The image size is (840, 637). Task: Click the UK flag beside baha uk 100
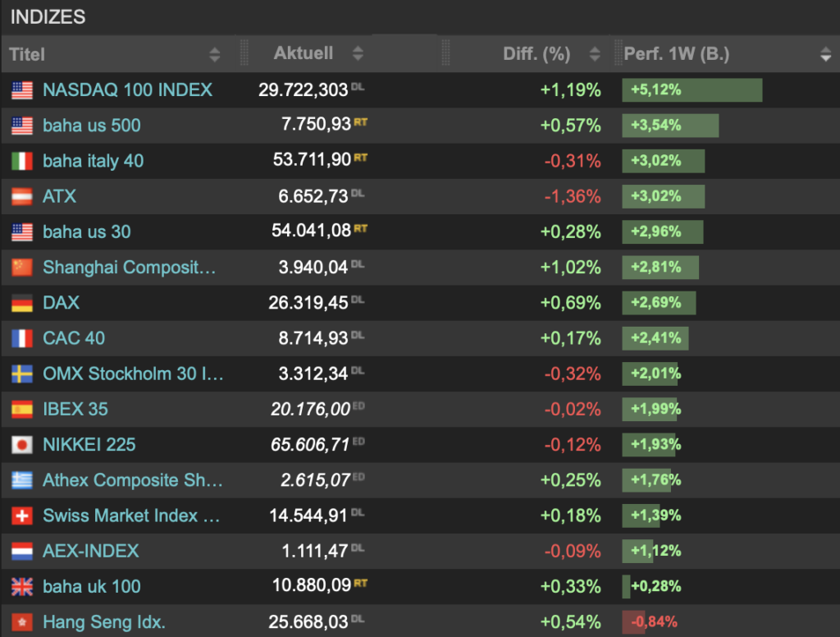coord(22,587)
